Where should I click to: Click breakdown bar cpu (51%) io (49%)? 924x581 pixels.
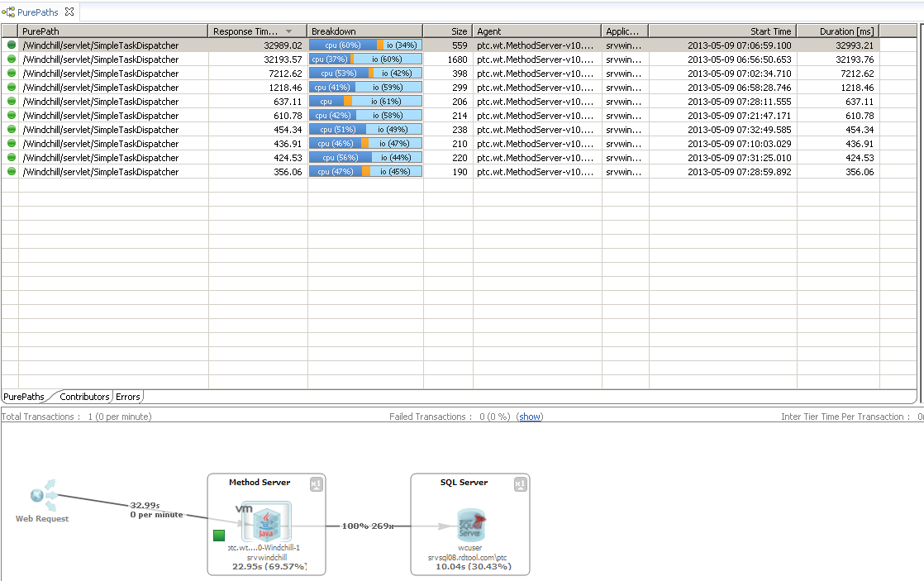click(x=365, y=129)
